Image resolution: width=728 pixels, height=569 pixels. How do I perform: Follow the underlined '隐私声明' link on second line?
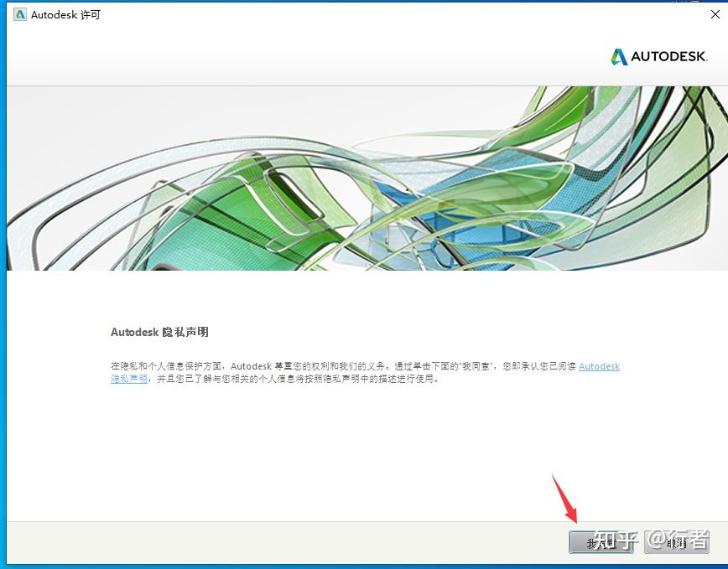point(127,379)
